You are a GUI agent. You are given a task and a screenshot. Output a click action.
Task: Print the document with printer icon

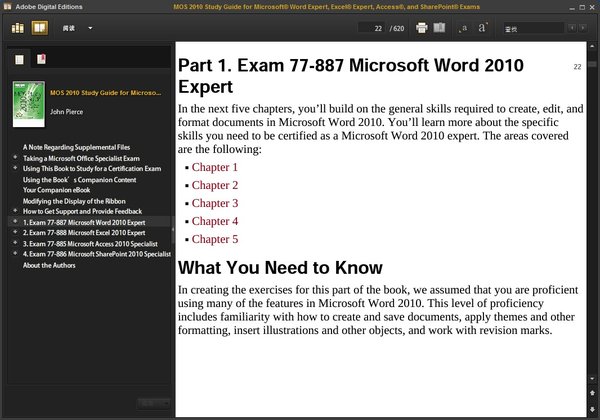(421, 28)
